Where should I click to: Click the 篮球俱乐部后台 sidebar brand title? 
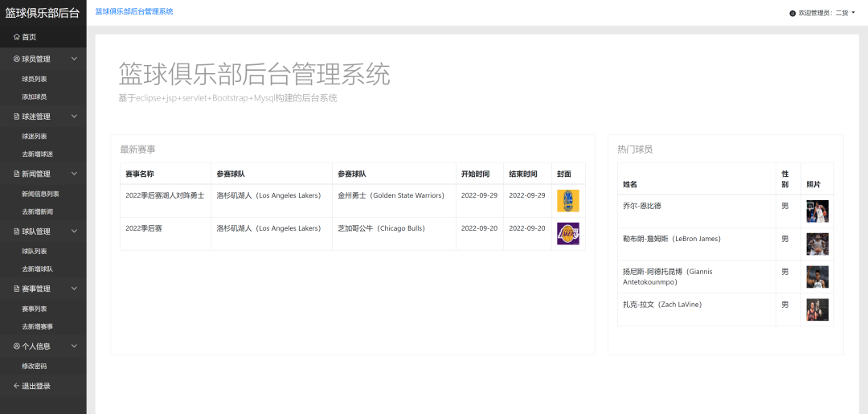43,13
